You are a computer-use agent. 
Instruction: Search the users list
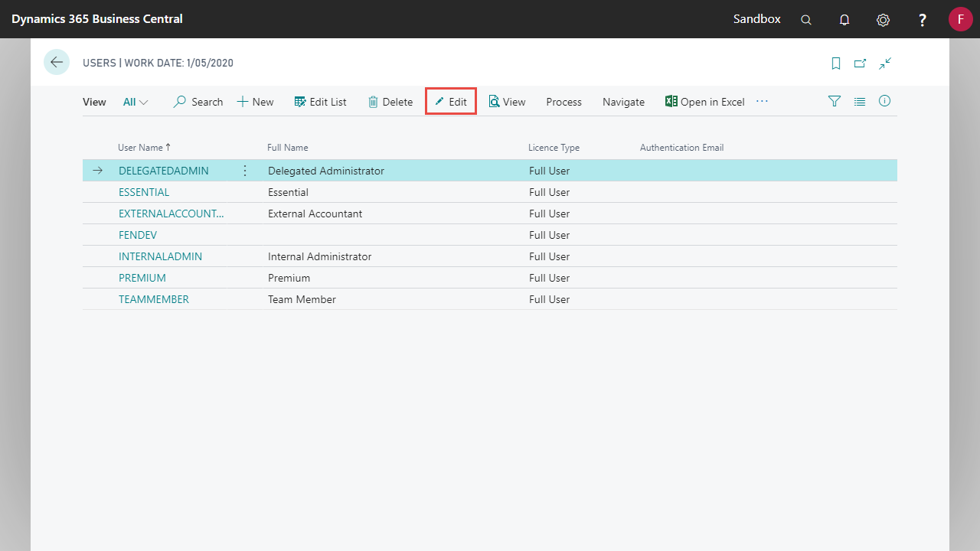point(198,102)
